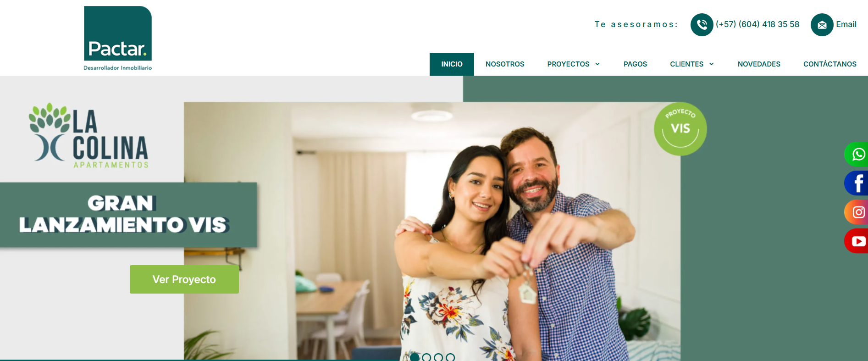This screenshot has width=868, height=361.
Task: Click the Pactar logo
Action: tap(118, 39)
